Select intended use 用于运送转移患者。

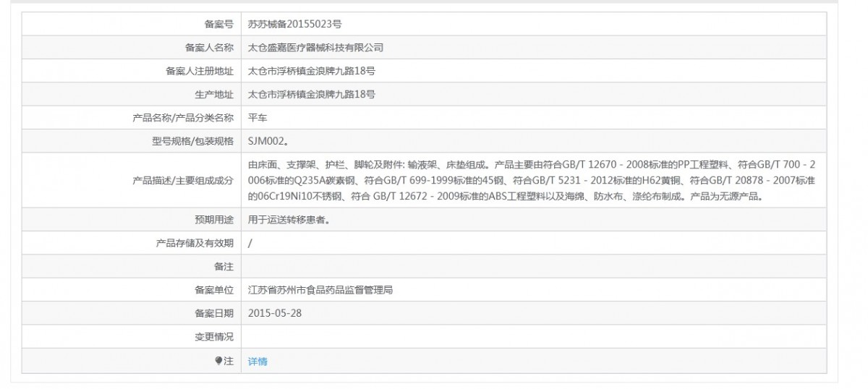tap(290, 220)
